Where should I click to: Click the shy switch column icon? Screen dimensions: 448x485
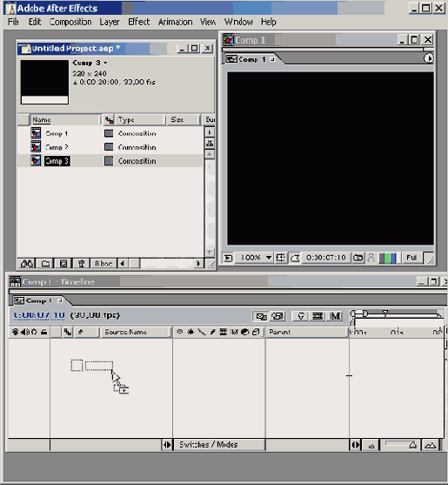point(179,332)
